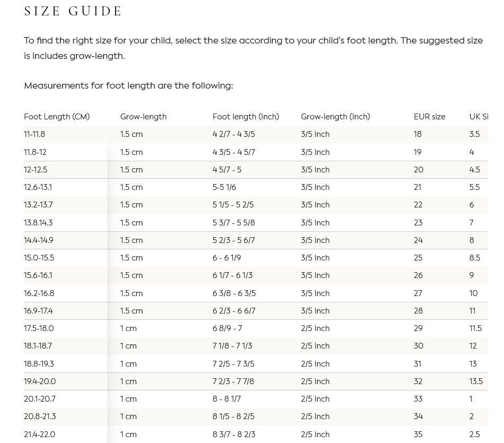504x443 pixels.
Task: Click the 8 - 8 1/7 inch cell
Action: (227, 399)
